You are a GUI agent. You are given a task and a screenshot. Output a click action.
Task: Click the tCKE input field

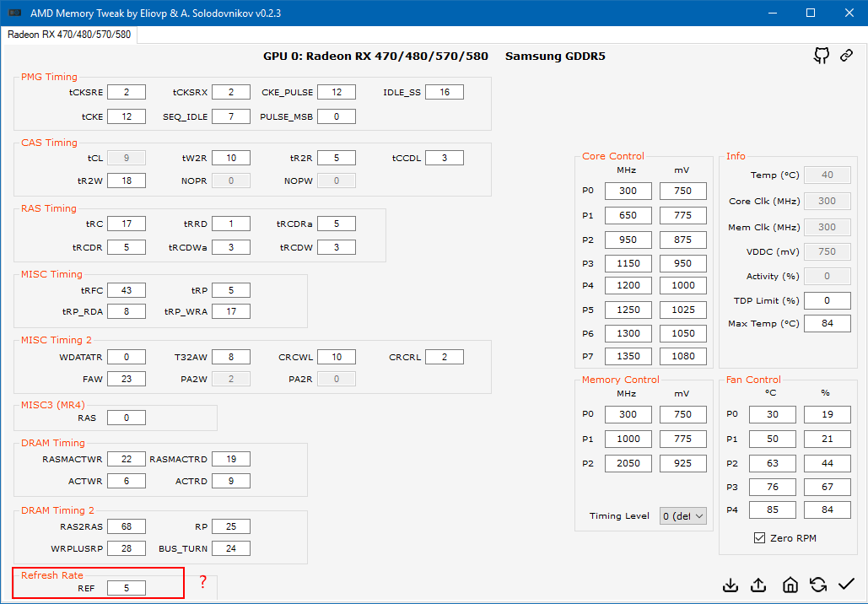(x=127, y=116)
